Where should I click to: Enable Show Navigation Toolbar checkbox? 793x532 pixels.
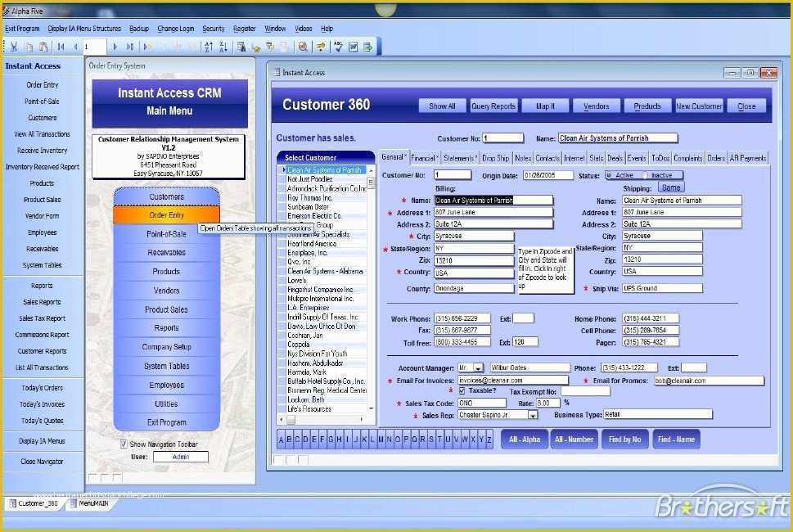(124, 444)
